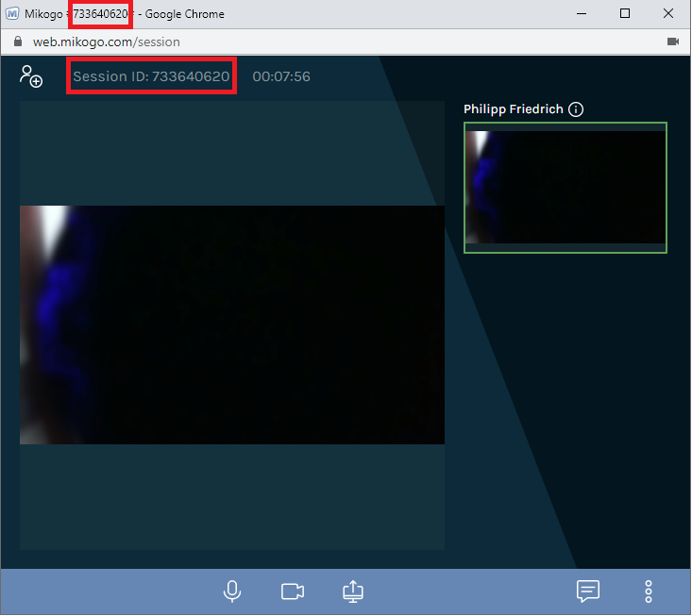
Task: Close the Mikogo Chrome window
Action: point(668,14)
